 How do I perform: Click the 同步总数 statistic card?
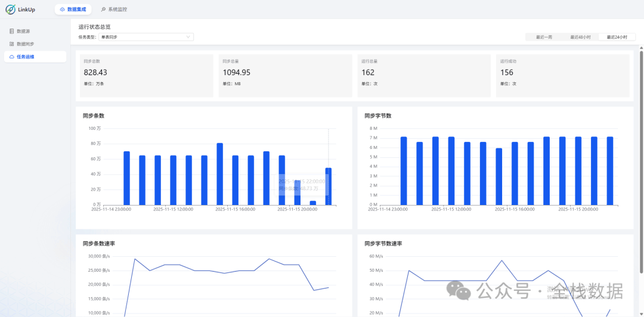pos(146,76)
